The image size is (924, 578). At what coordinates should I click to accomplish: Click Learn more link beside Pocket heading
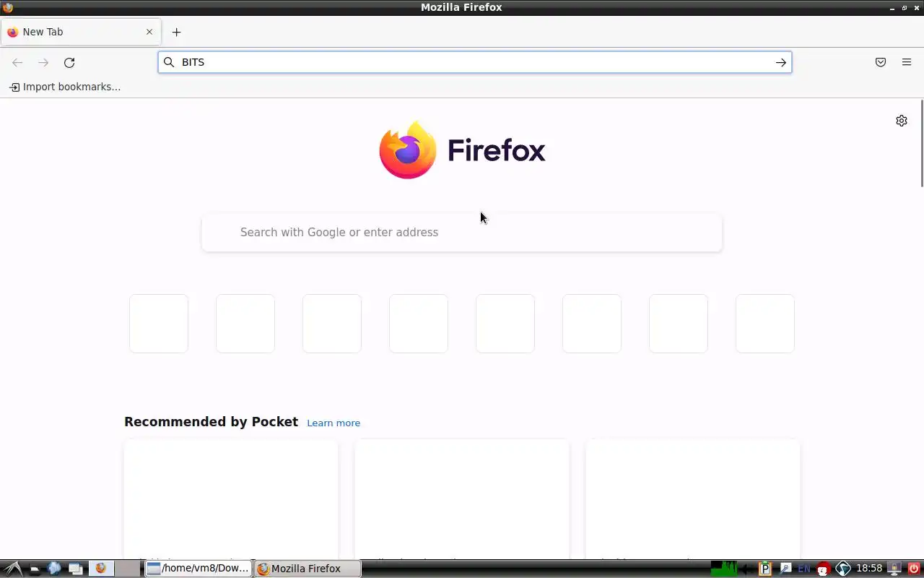(x=334, y=423)
